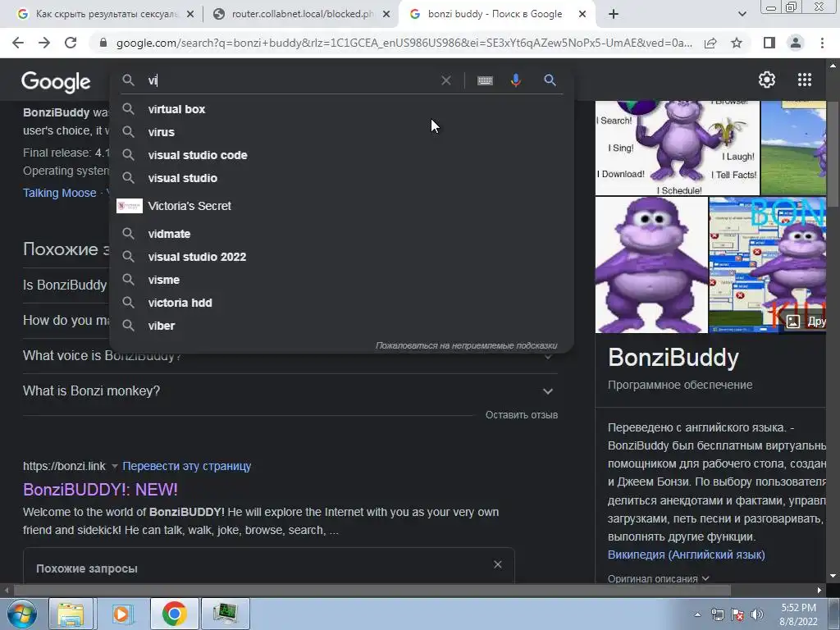The height and width of the screenshot is (630, 840).
Task: Select 'victoria hdd' suggestion
Action: click(342, 304)
